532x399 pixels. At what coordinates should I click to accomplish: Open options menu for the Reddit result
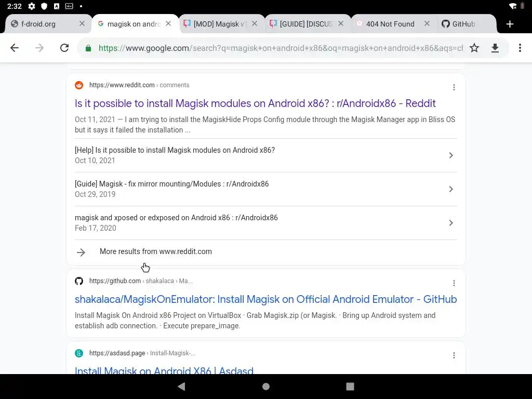(x=454, y=87)
